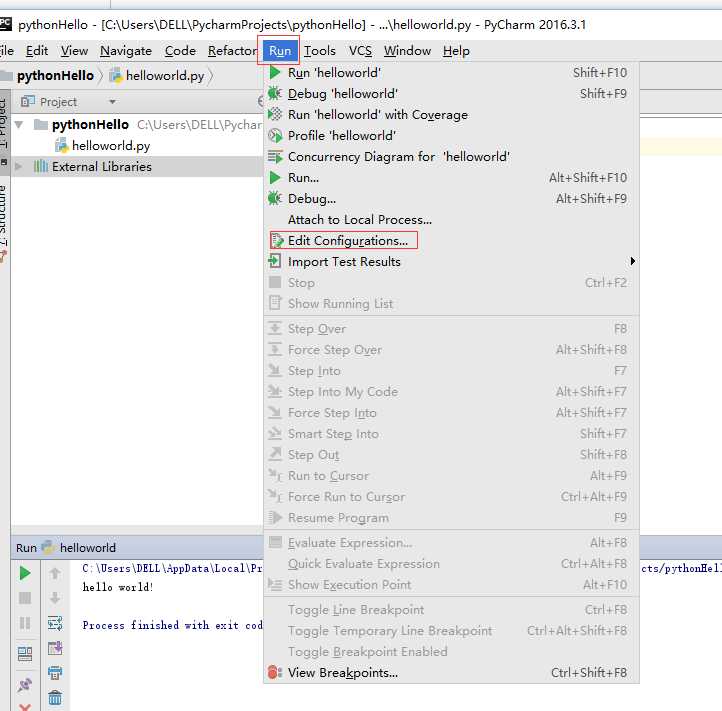Click the pin tab icon in Run panel
The width and height of the screenshot is (722, 711).
pos(25,685)
